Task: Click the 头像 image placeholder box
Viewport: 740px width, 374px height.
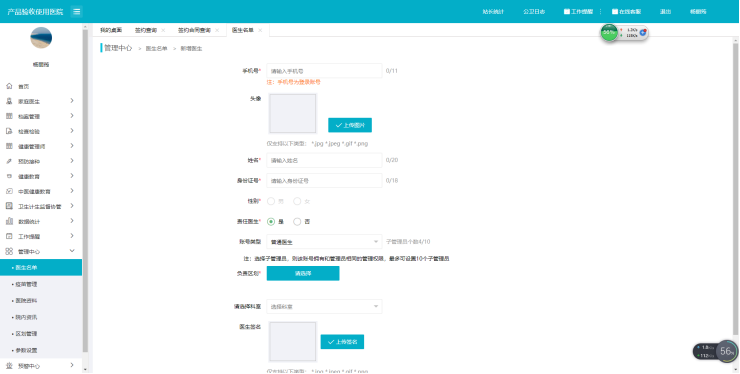Action: (293, 113)
